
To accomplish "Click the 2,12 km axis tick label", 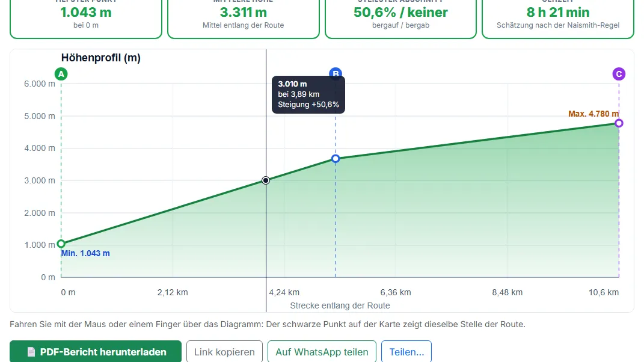I will [173, 293].
